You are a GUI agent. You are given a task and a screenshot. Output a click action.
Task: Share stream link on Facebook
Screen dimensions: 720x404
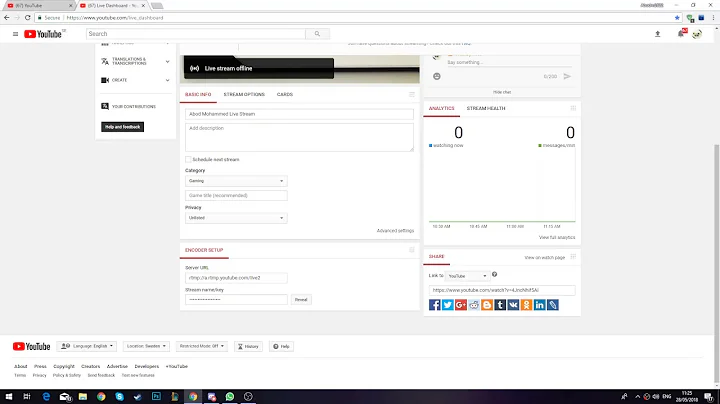coord(434,305)
